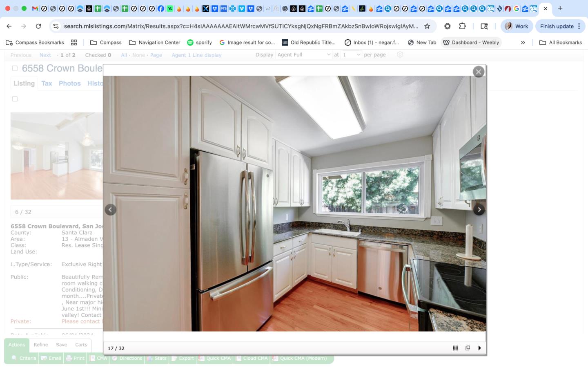
Task: Switch photos to grid thumbnail view
Action: [455, 348]
